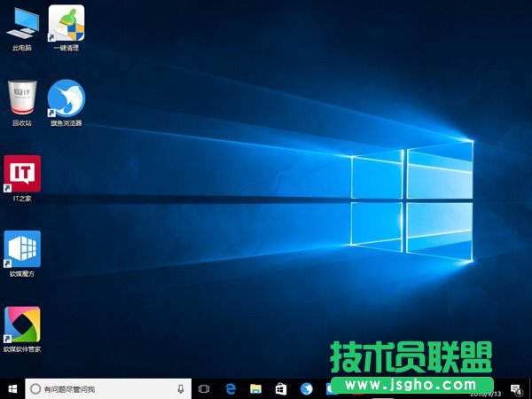Screen dimensions: 532x399
Task: Open the Windows Store taskbar icon
Action: [281, 388]
